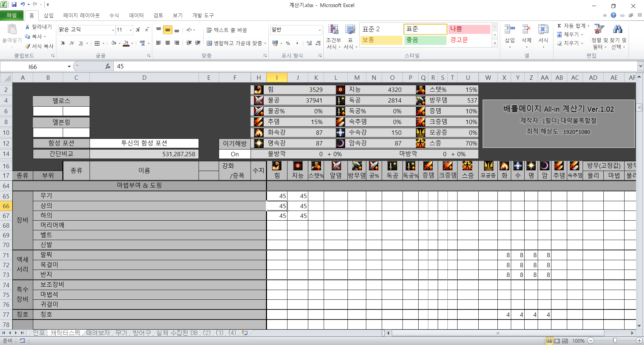Click the cut (잘라내기) scissors icon
Viewport: 644px width, 345px height.
pos(28,27)
